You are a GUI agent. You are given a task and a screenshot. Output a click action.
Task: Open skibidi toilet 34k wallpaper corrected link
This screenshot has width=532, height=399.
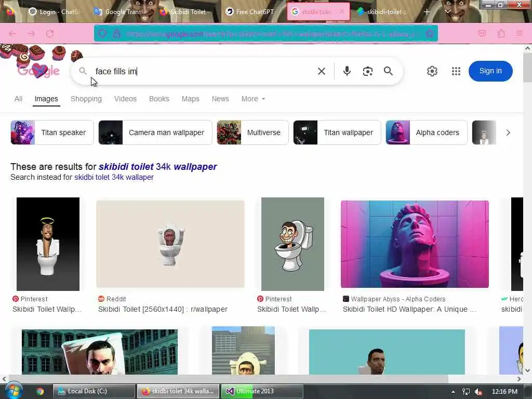point(158,167)
